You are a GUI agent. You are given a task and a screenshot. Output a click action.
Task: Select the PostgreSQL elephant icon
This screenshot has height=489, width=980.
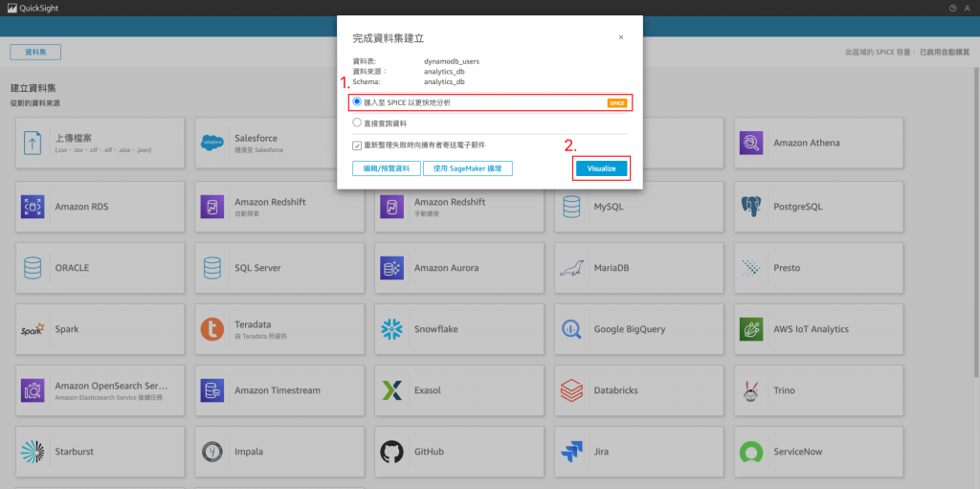tap(751, 207)
